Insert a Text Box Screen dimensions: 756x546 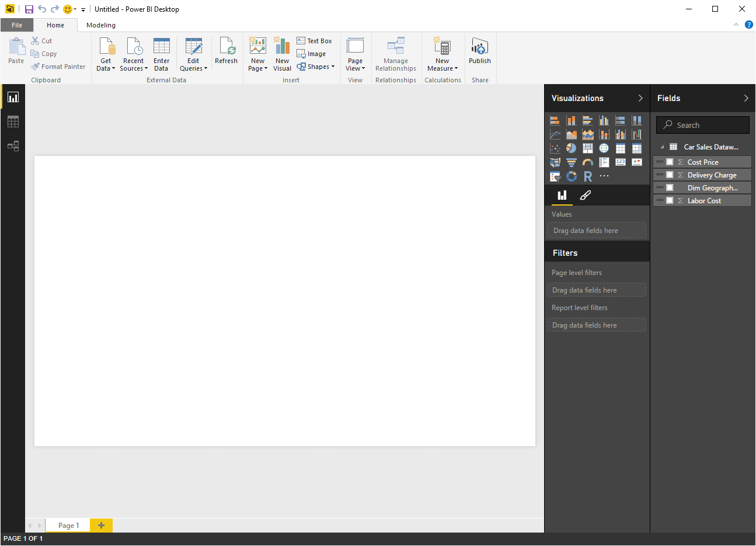tap(314, 41)
